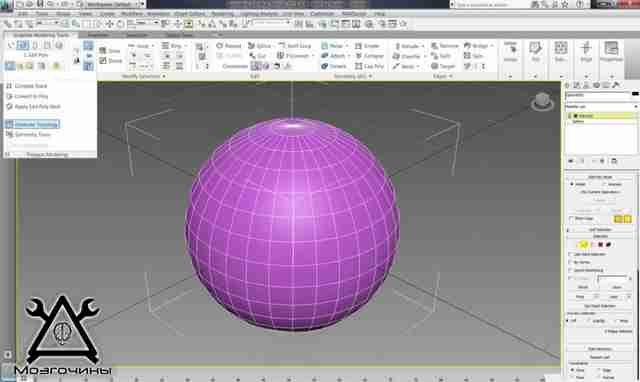Select Vertex sub-object level in ribbon
Screen dimensions: 640x382
[11, 45]
